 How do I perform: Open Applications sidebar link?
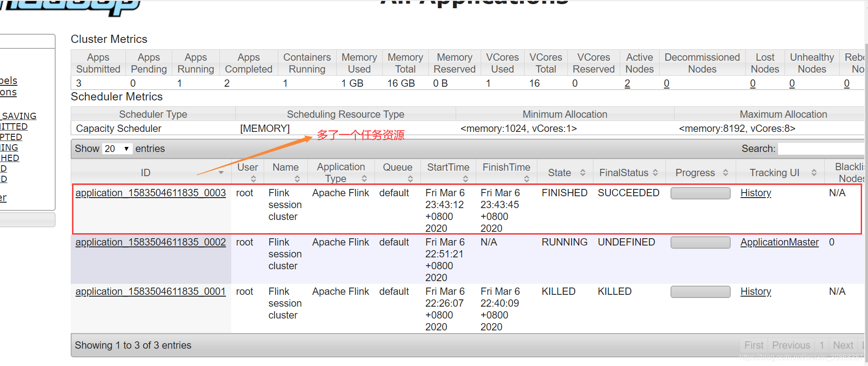pos(8,92)
